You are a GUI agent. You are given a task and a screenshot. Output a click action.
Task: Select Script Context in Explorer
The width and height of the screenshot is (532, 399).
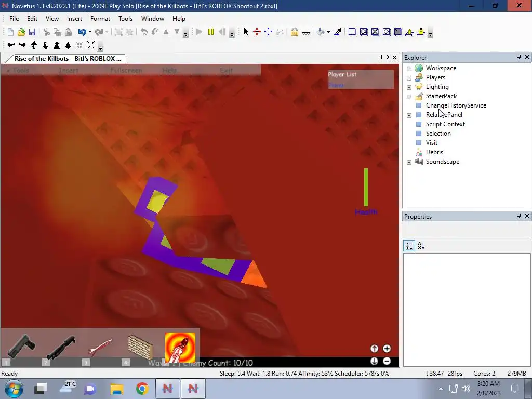[x=445, y=124]
